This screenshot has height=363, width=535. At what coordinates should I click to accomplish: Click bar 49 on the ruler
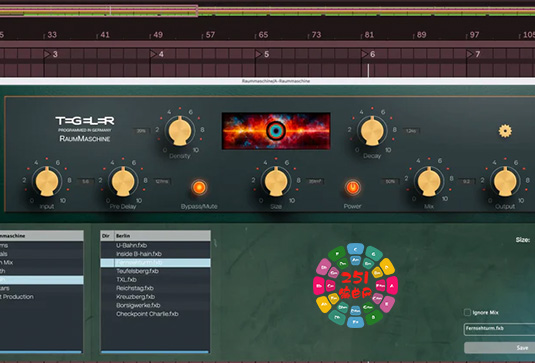point(158,35)
